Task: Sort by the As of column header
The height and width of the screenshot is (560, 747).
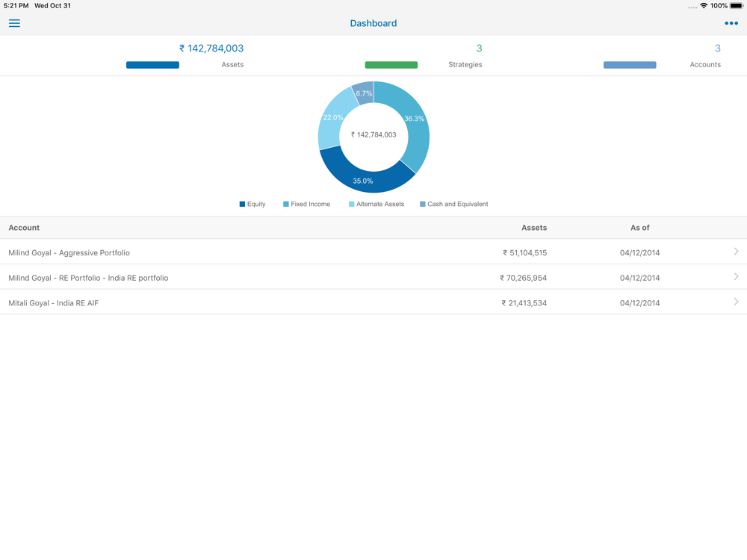Action: tap(640, 228)
